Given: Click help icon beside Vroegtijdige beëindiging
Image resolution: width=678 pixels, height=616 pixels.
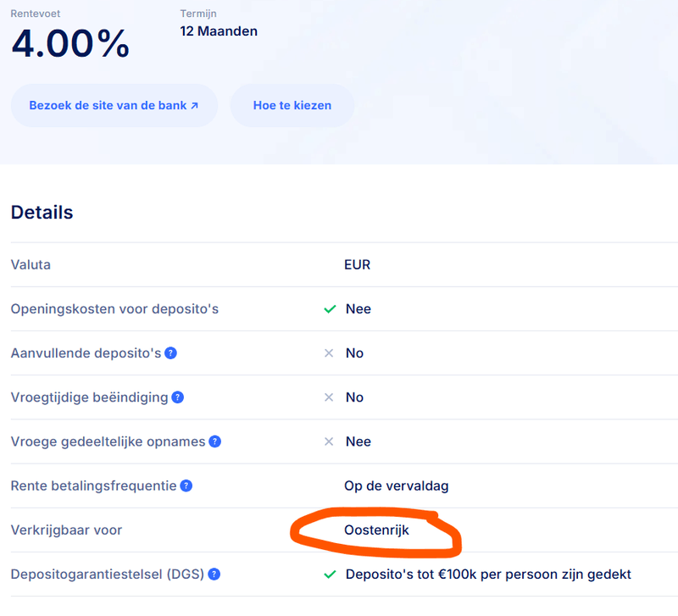Looking at the screenshot, I should pyautogui.click(x=177, y=397).
